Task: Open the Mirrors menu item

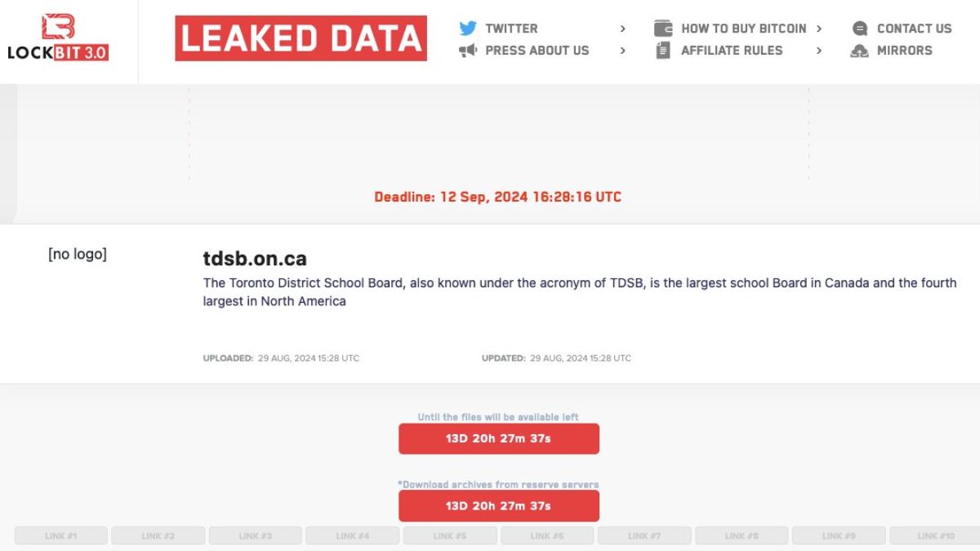Action: (904, 51)
